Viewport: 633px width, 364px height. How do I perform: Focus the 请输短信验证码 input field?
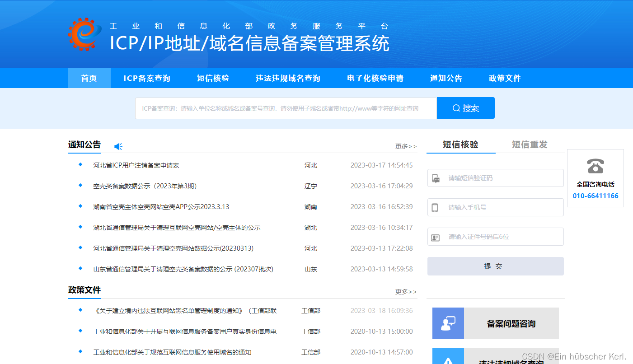[496, 178]
